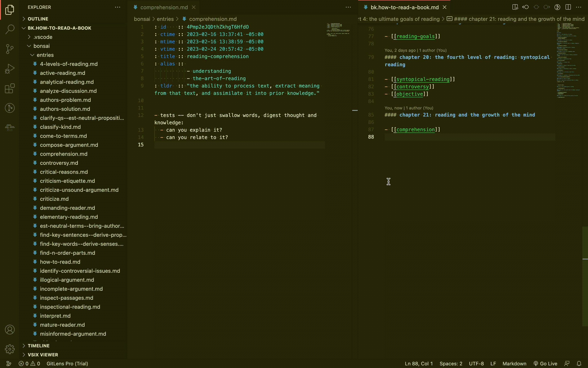Change the Spaces: 2 indentation setting
Image resolution: width=588 pixels, height=368 pixels.
coord(451,363)
